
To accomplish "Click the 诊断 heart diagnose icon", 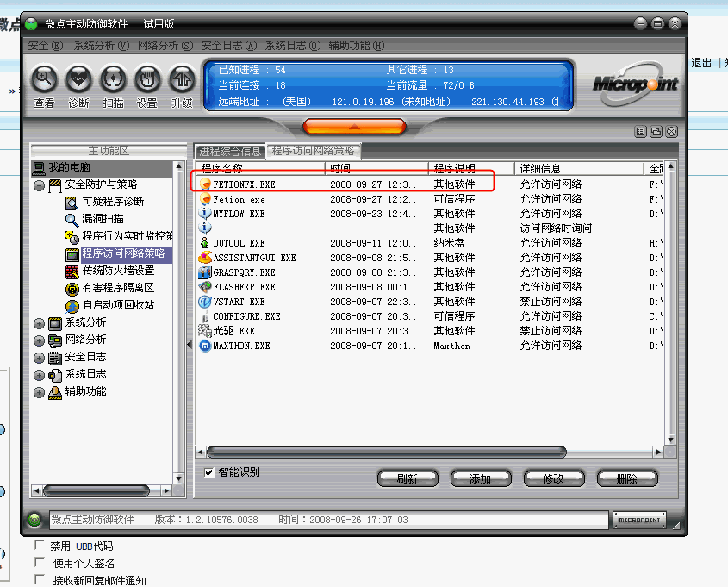I will [78, 79].
